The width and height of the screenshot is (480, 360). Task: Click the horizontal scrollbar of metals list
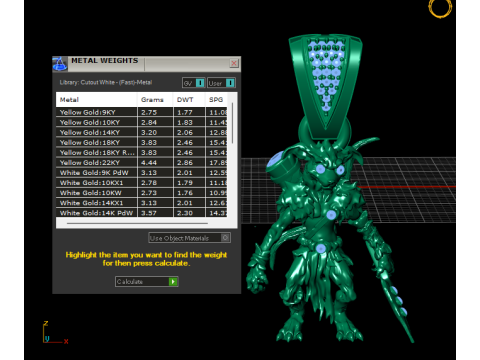pos(137,223)
